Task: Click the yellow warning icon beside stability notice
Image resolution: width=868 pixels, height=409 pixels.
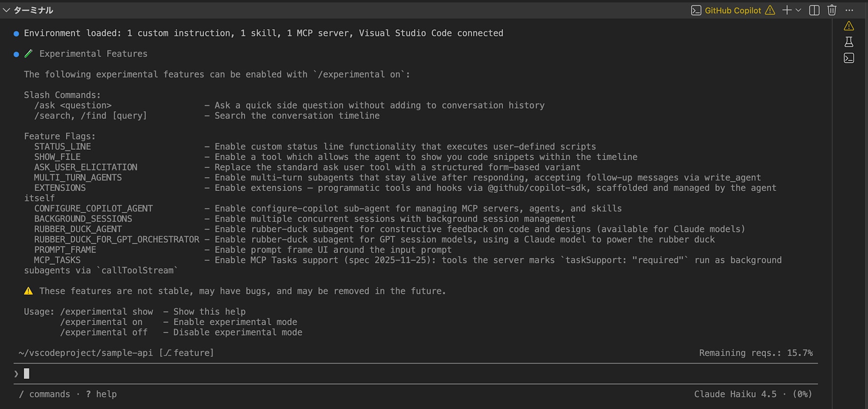Action: pyautogui.click(x=28, y=291)
